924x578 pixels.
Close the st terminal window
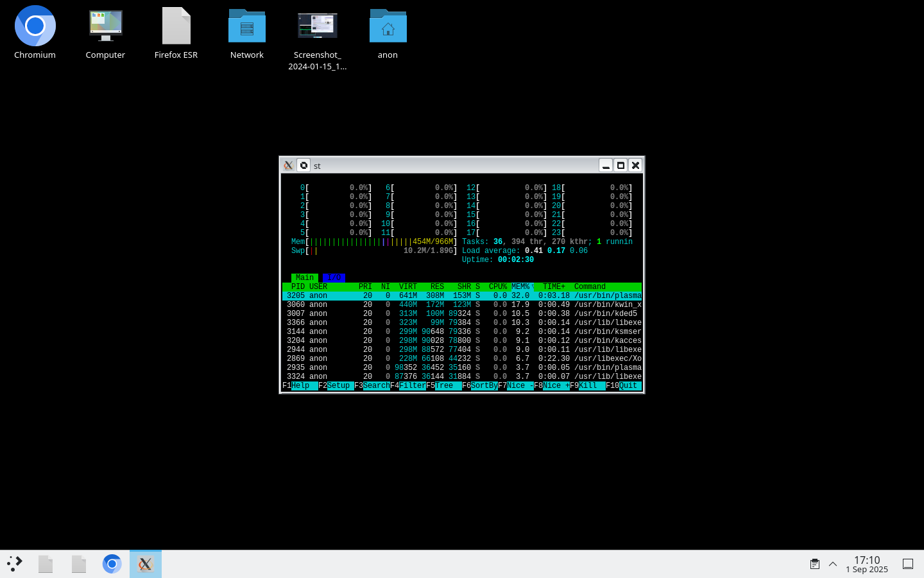pyautogui.click(x=635, y=165)
